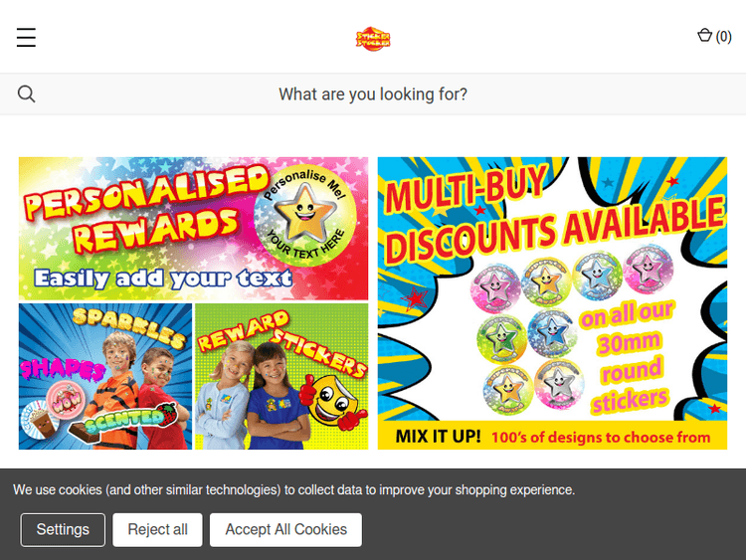Open cookie Settings

pos(63,529)
